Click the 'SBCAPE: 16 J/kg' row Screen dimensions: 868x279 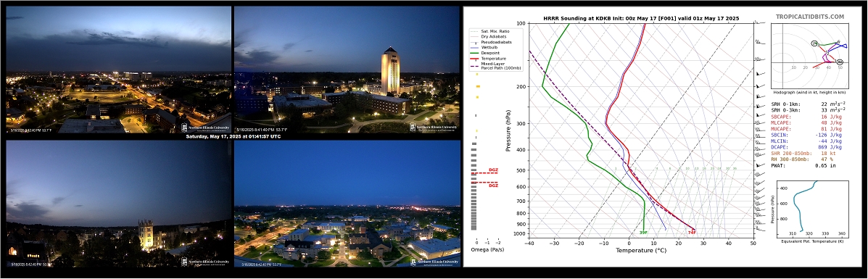coord(807,117)
